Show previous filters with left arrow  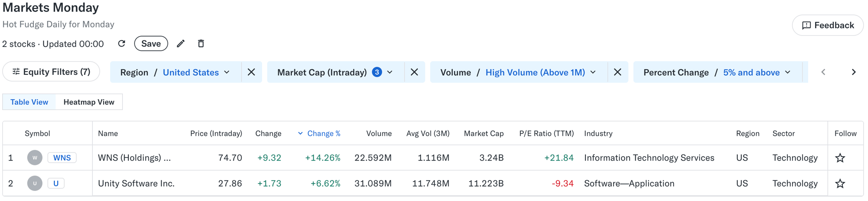pos(823,72)
